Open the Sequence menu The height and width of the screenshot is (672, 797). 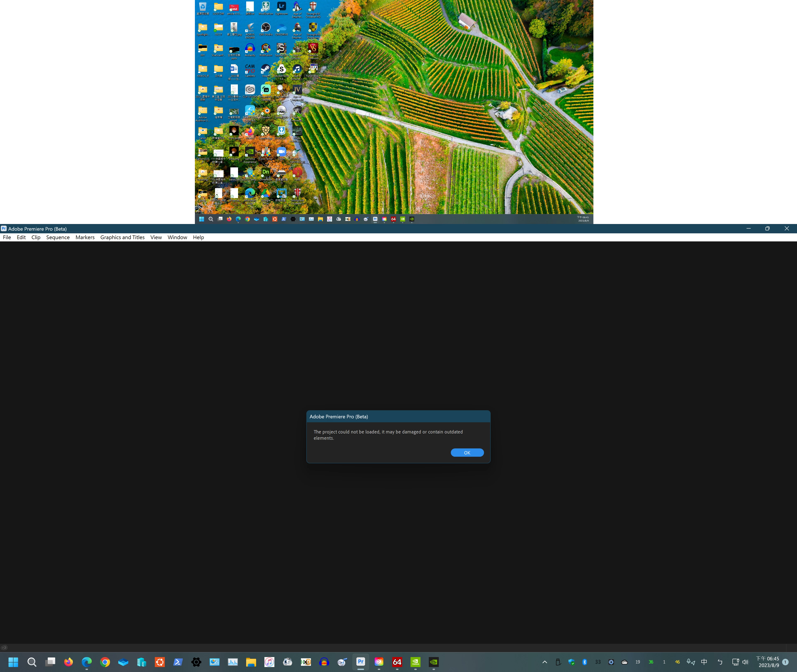[58, 237]
